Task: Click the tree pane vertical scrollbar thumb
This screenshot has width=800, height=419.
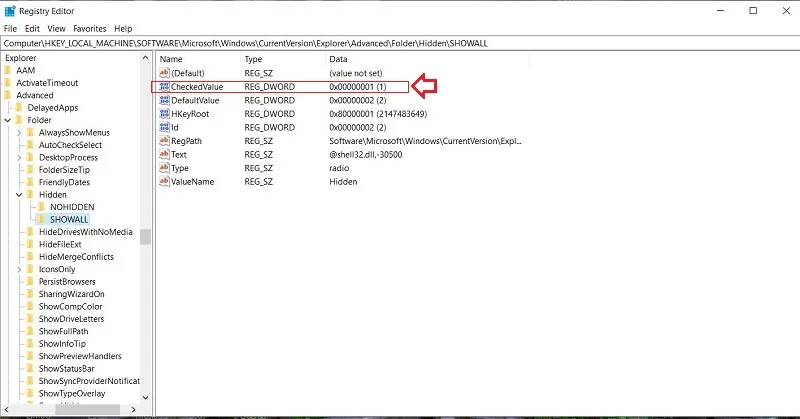Action: (x=145, y=237)
